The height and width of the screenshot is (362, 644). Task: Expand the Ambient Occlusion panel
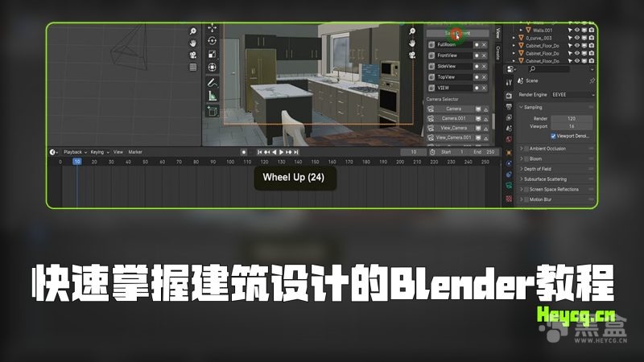(x=521, y=149)
